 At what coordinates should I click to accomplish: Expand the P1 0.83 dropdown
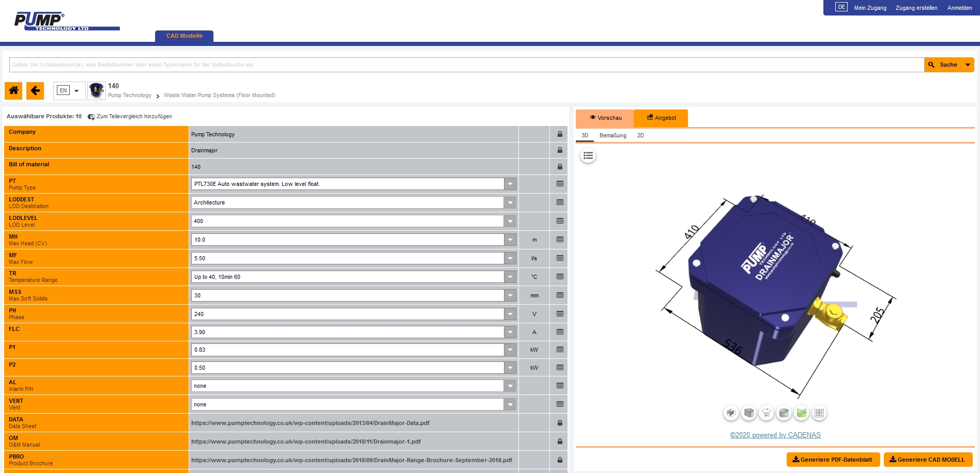[x=510, y=350]
